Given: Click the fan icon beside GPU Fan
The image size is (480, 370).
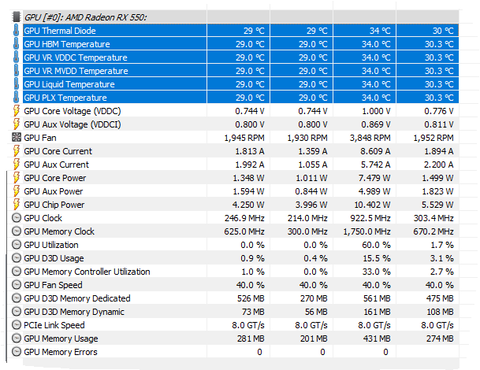Looking at the screenshot, I should click(x=16, y=137).
